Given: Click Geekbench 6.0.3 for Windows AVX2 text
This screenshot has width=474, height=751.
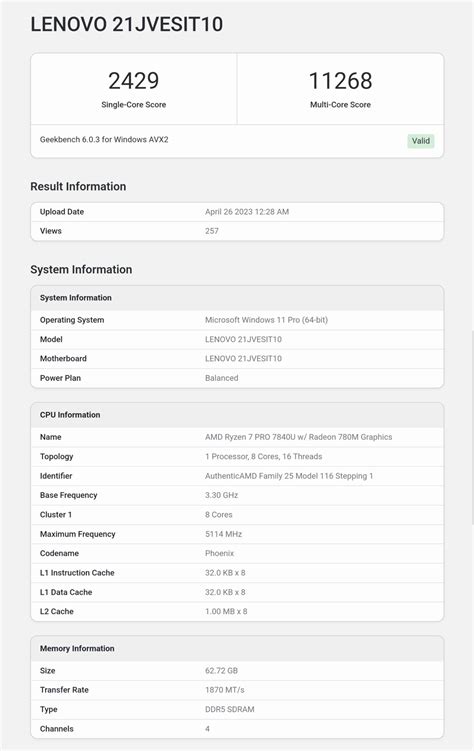Looking at the screenshot, I should click(x=104, y=139).
